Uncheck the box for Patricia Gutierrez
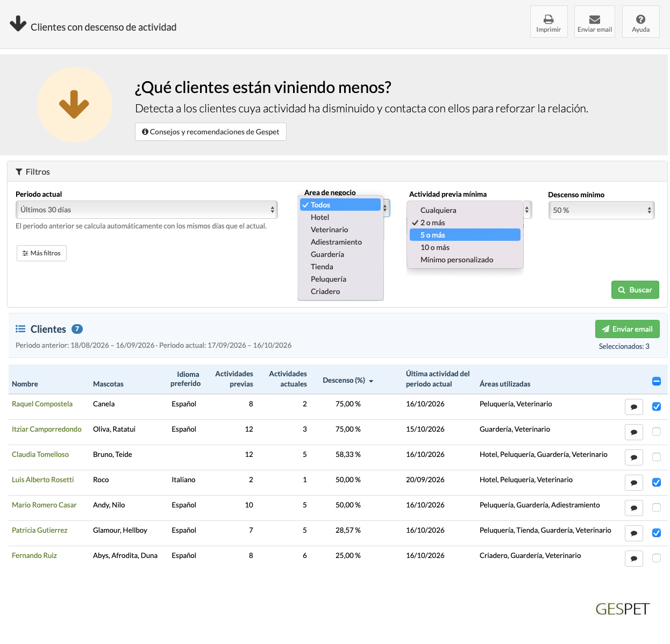 click(657, 533)
